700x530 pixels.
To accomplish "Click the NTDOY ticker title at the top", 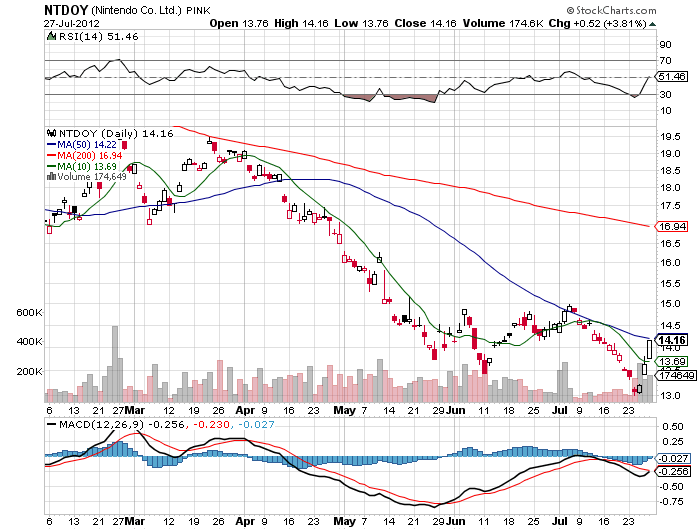I will pyautogui.click(x=66, y=10).
